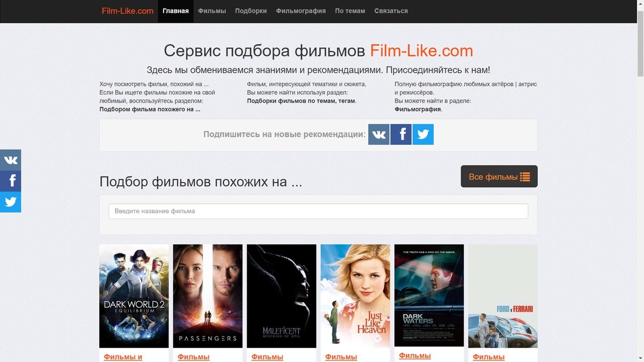Click the text Подпишитесь на новые рекомендации
Image resolution: width=644 pixels, height=362 pixels.
pyautogui.click(x=284, y=135)
